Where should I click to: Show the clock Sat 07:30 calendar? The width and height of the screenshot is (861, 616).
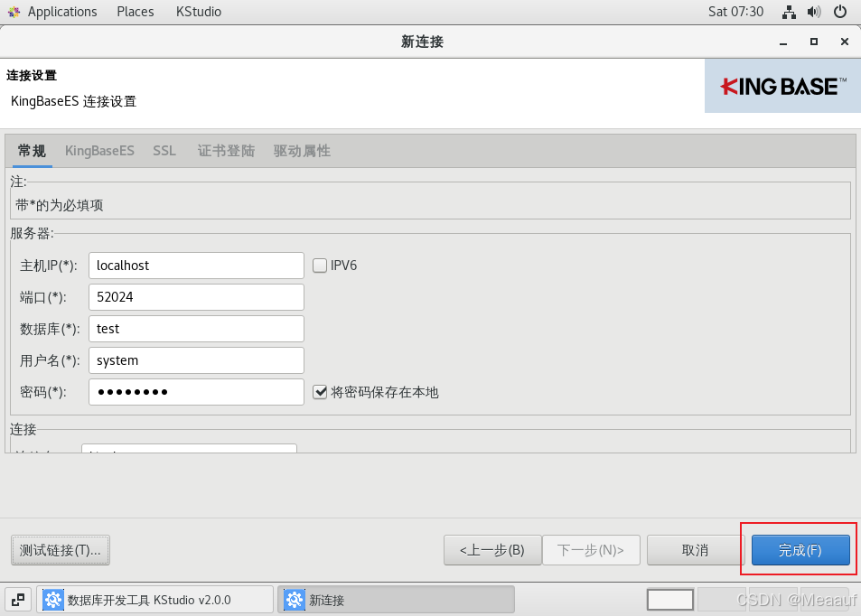(735, 12)
